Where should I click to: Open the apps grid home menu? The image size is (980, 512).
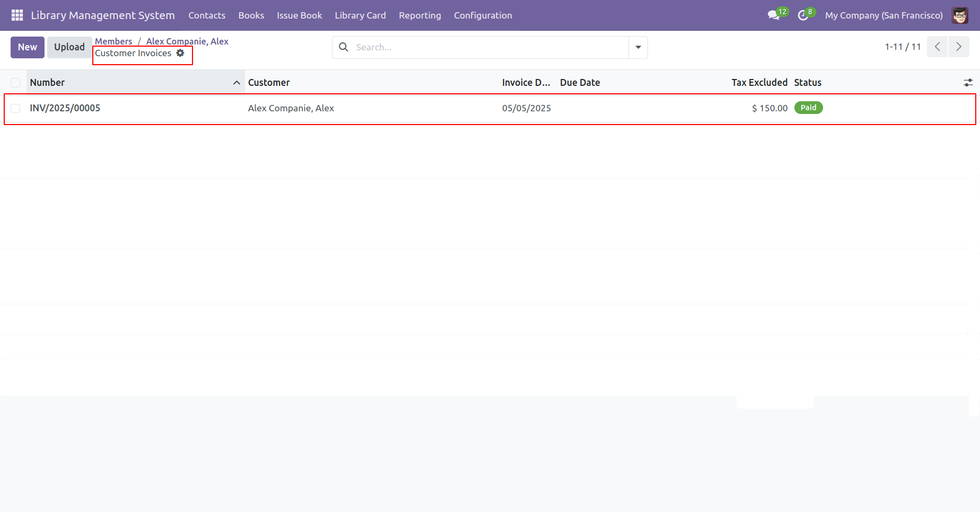coord(17,15)
